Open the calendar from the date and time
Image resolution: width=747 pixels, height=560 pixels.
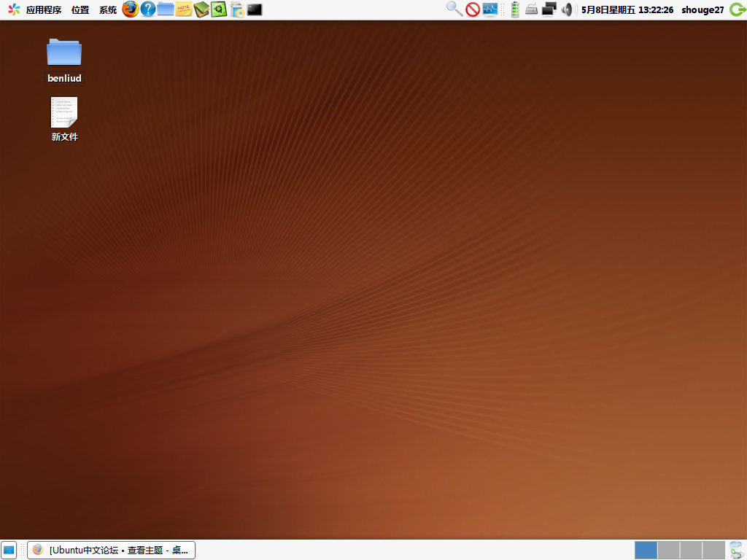(627, 9)
